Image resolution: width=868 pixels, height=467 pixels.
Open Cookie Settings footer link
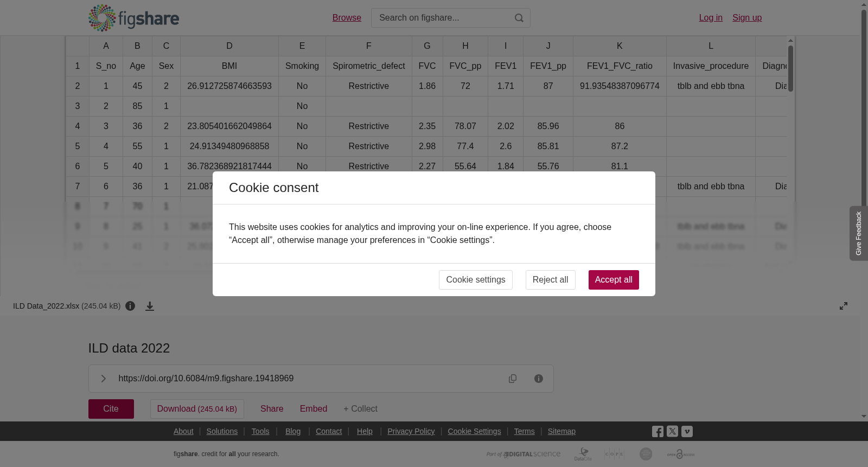[x=474, y=431]
